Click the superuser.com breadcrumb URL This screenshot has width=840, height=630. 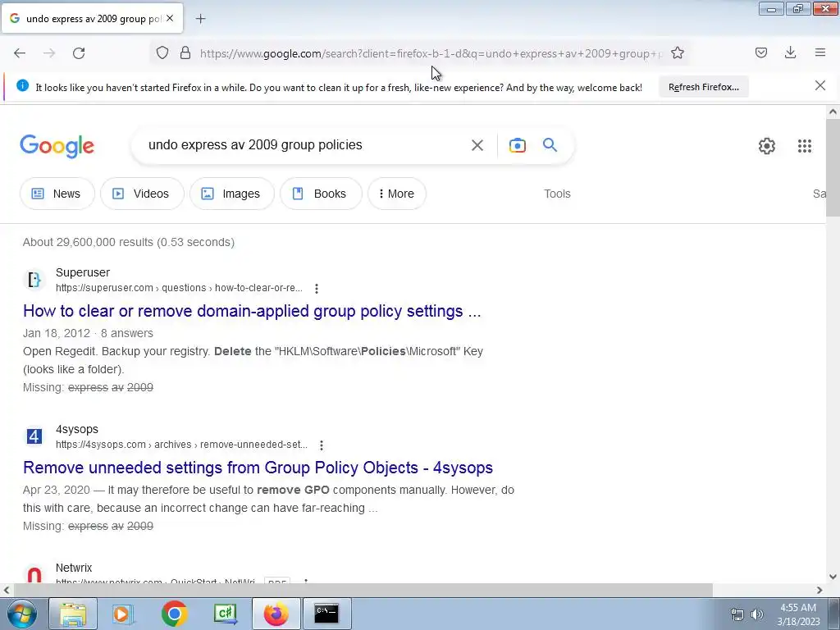tap(179, 288)
